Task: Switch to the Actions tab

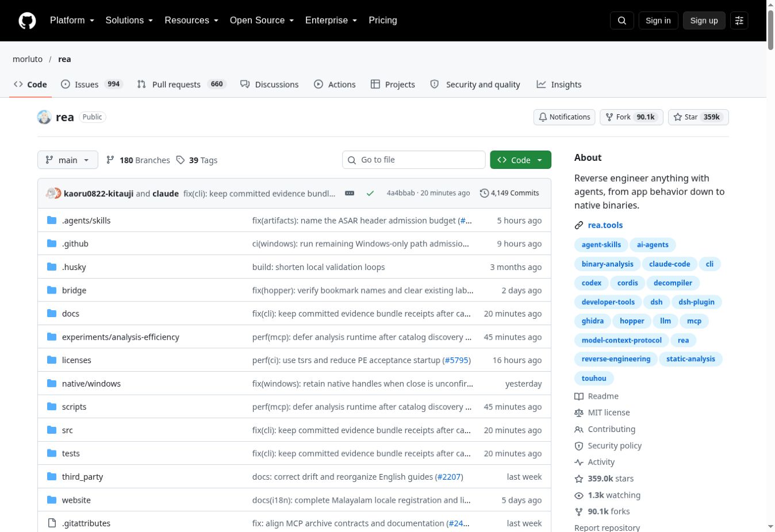Action: coord(335,84)
